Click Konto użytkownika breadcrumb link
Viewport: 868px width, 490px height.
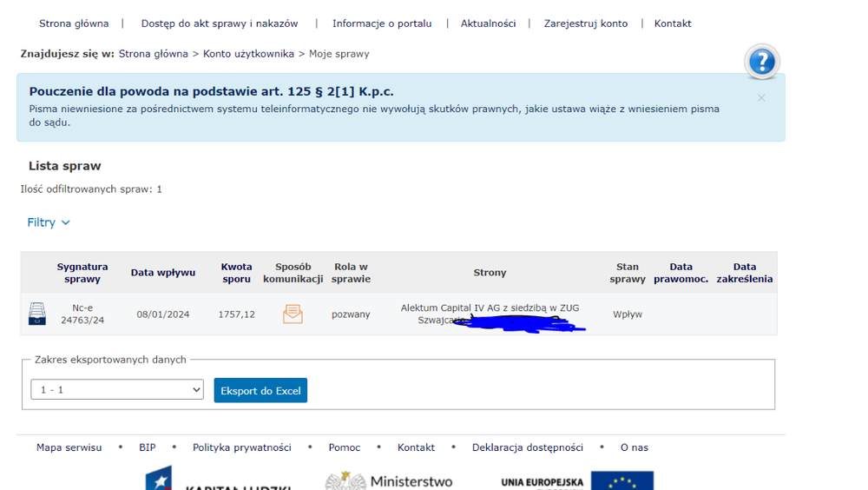tap(248, 54)
